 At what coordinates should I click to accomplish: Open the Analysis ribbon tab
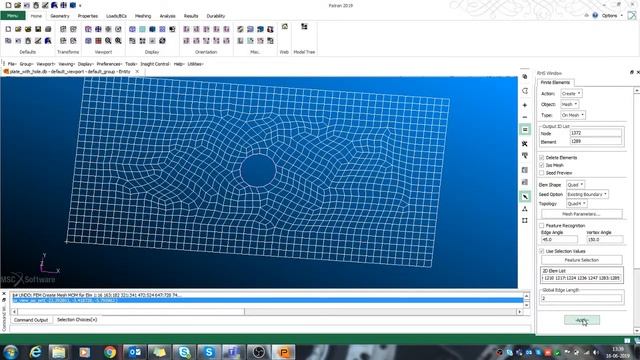tap(167, 16)
